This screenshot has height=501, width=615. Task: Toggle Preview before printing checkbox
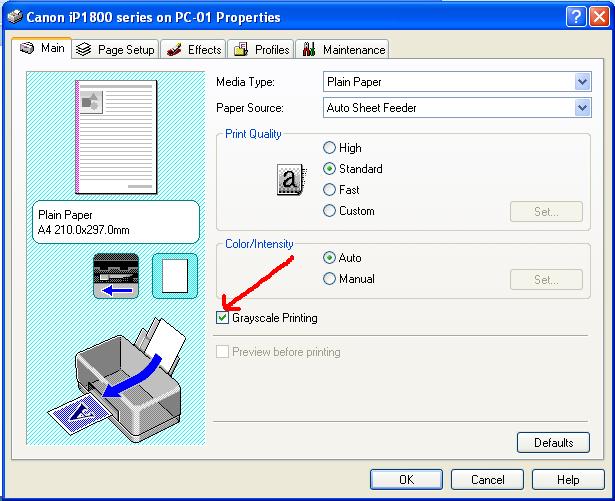point(222,352)
